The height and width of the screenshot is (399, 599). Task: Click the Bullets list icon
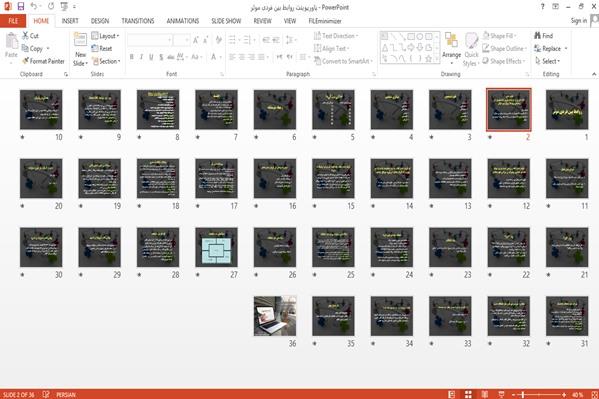(x=233, y=40)
